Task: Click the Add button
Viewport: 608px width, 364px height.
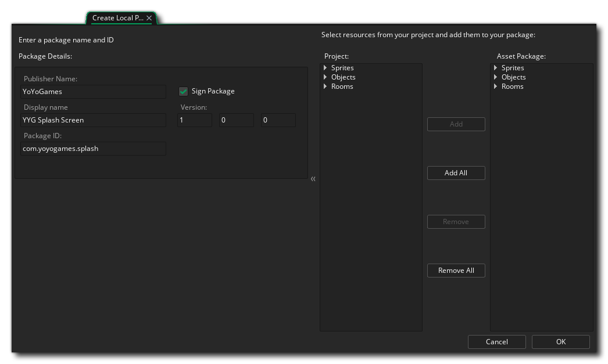Action: pos(456,124)
